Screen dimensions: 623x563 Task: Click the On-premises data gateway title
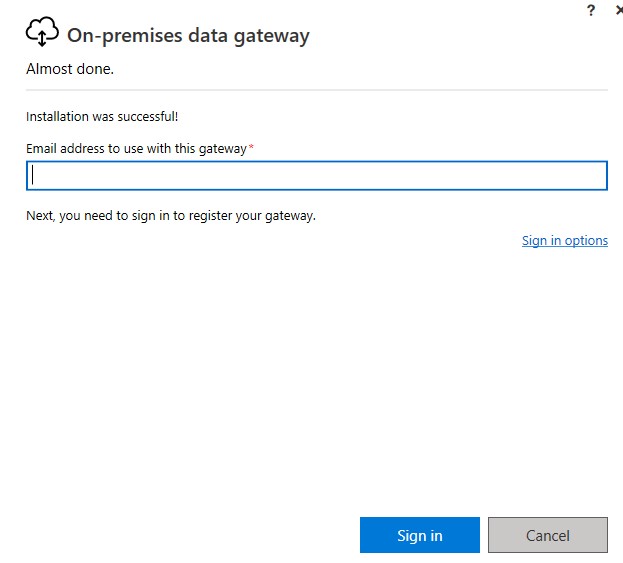188,36
